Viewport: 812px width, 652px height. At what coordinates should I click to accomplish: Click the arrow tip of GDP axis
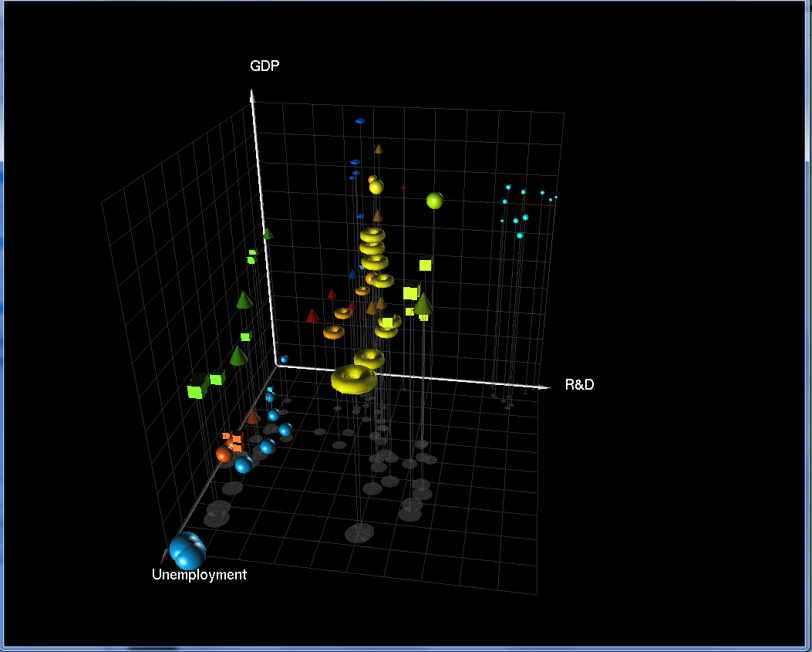click(x=252, y=92)
